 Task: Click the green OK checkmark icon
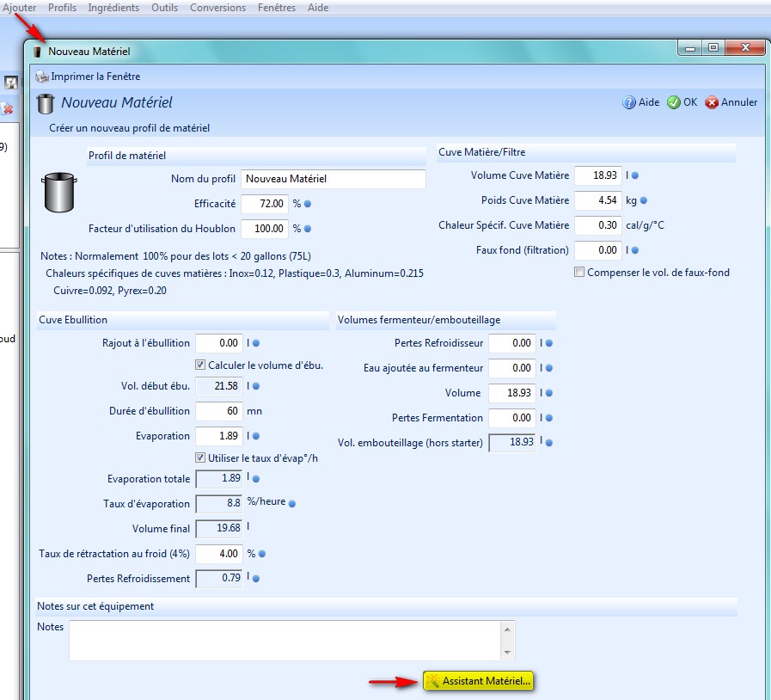tap(674, 102)
